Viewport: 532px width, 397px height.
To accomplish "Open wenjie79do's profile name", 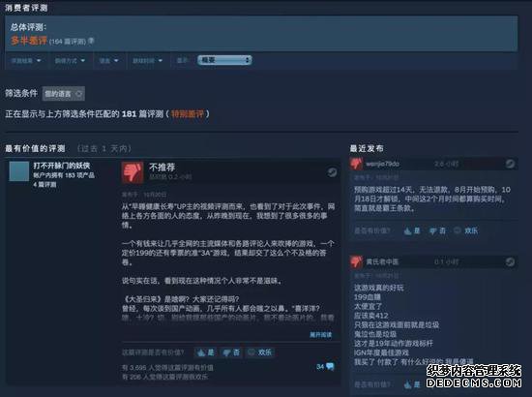I will coord(382,164).
